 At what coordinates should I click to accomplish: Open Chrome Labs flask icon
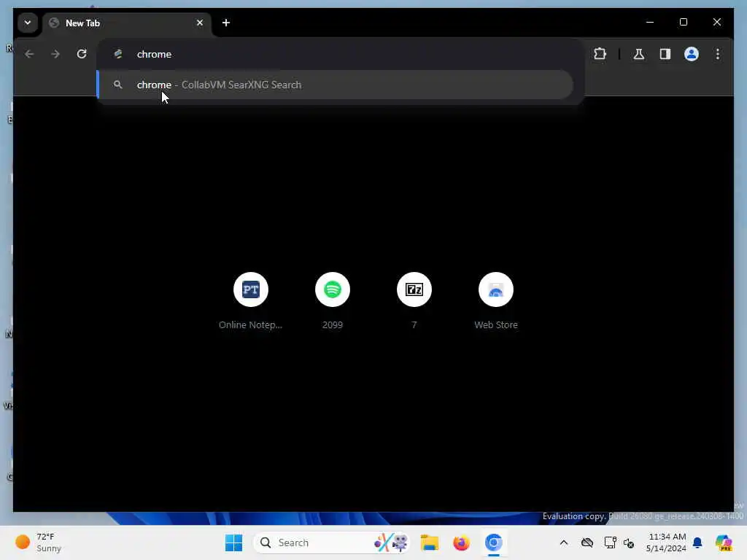pyautogui.click(x=639, y=54)
